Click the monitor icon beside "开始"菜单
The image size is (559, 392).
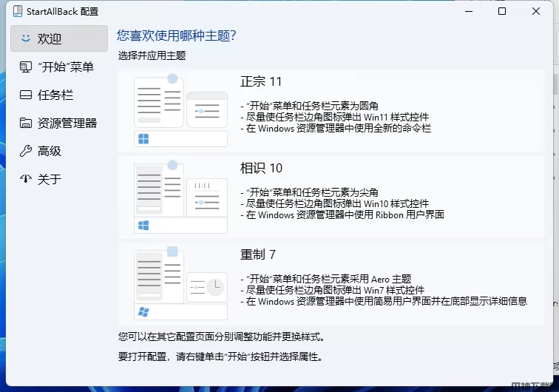[x=26, y=67]
